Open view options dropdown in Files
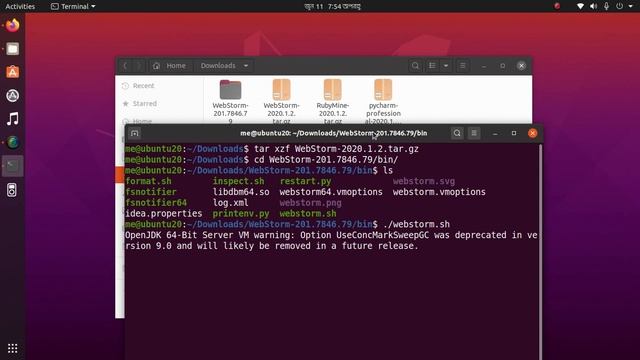 click(x=446, y=66)
